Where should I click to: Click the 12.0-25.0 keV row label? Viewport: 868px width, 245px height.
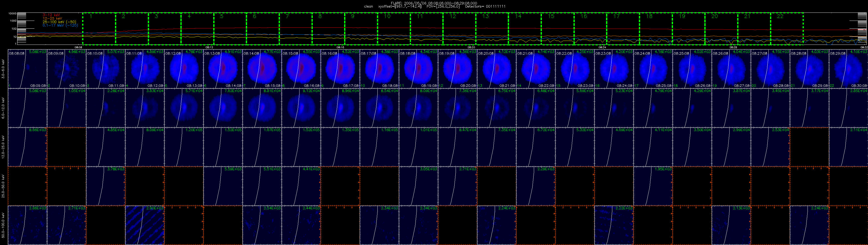(3, 147)
